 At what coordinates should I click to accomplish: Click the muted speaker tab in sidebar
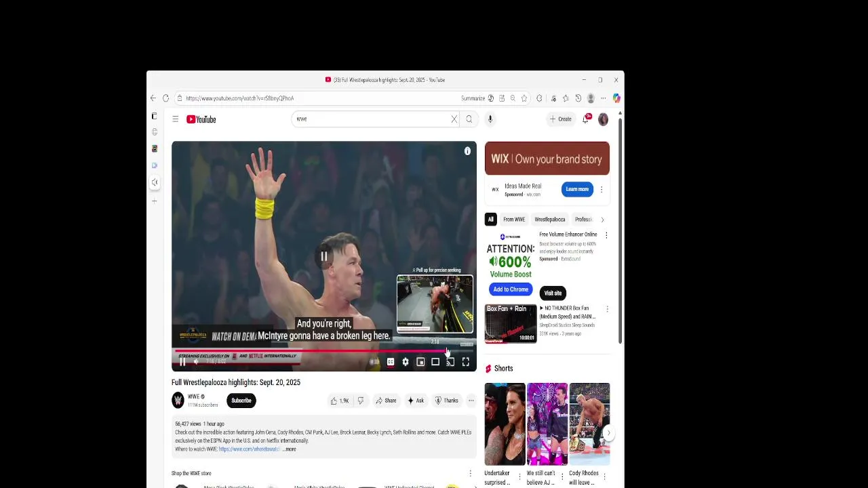pos(155,182)
